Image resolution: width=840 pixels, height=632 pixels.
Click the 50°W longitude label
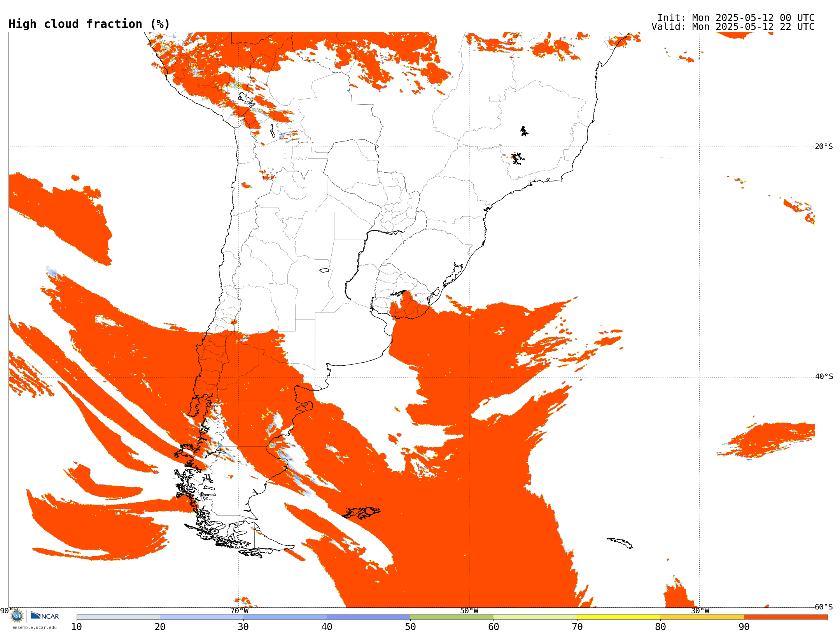pyautogui.click(x=469, y=611)
